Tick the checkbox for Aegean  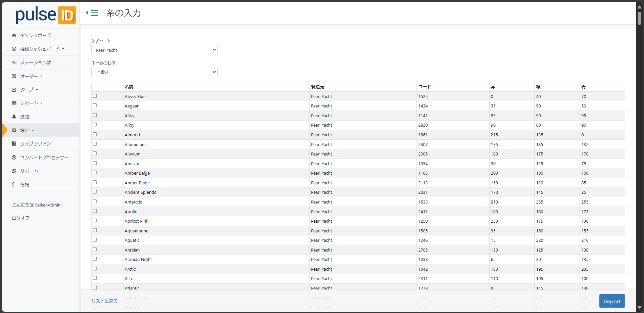coord(95,105)
